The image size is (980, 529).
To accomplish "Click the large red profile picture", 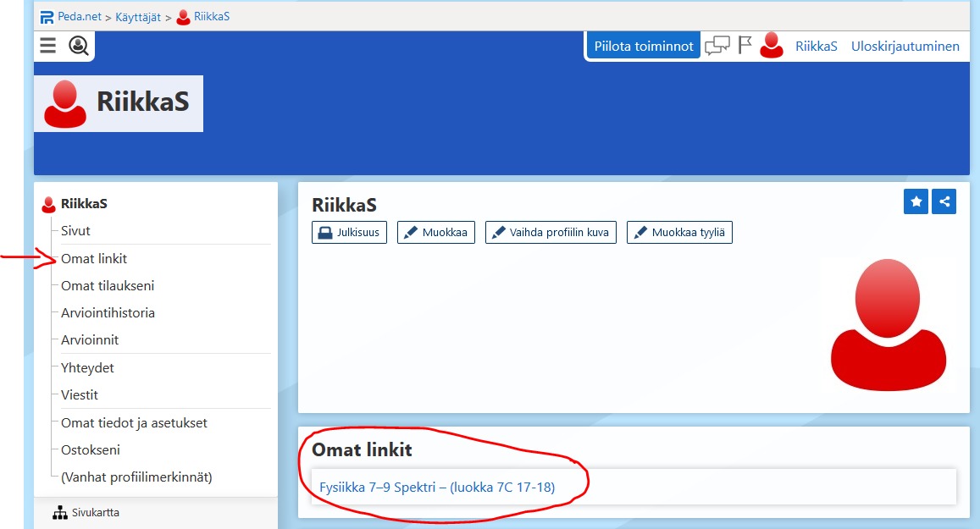I will [889, 325].
